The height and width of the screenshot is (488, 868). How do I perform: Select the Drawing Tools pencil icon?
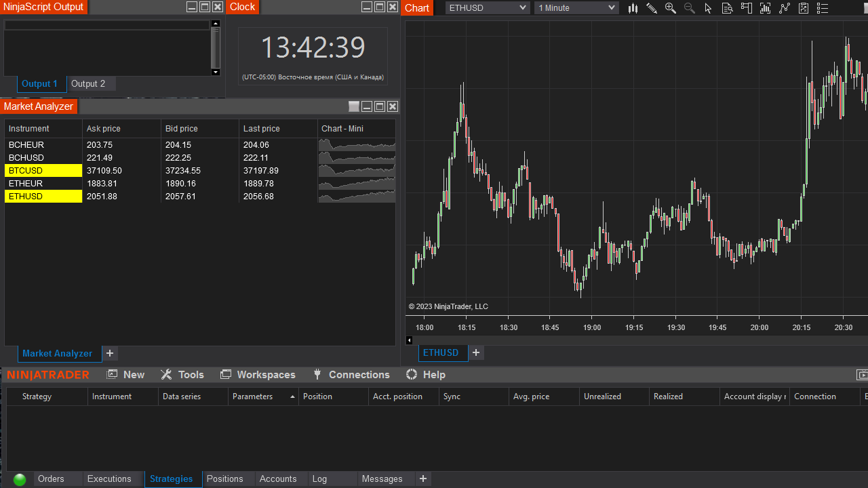point(652,8)
